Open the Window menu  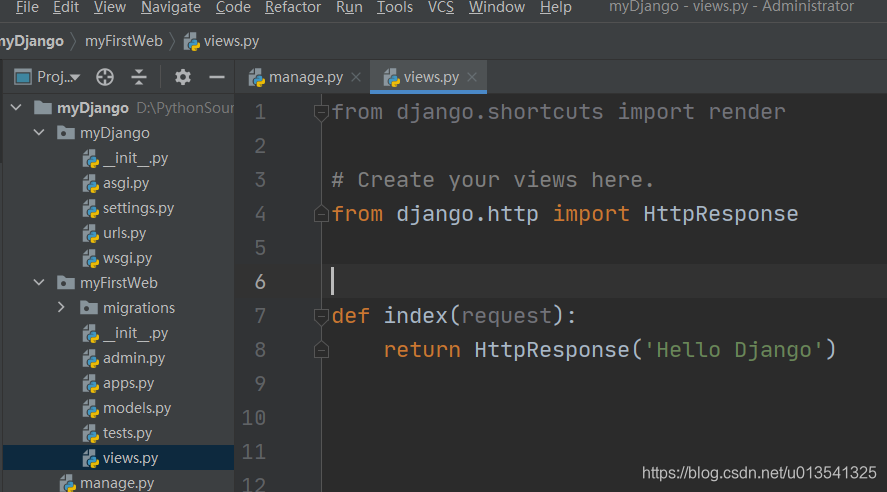click(x=497, y=7)
